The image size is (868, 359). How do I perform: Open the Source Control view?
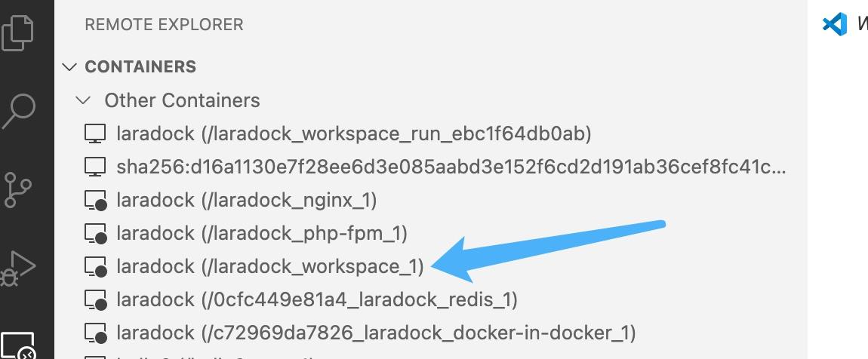click(x=17, y=190)
